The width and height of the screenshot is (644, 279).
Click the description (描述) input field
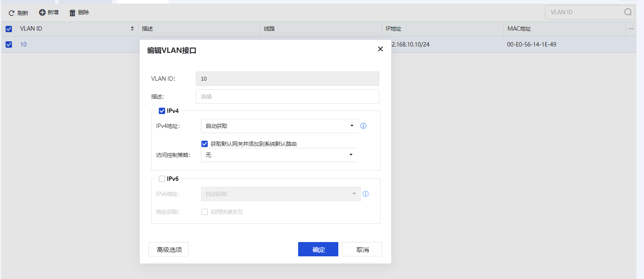pos(287,97)
